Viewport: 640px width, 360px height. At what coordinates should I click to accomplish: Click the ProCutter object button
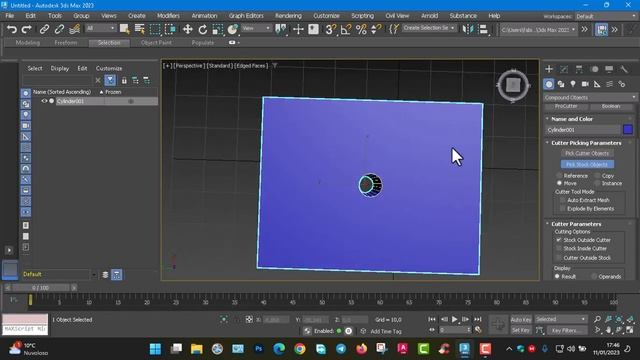tap(566, 106)
